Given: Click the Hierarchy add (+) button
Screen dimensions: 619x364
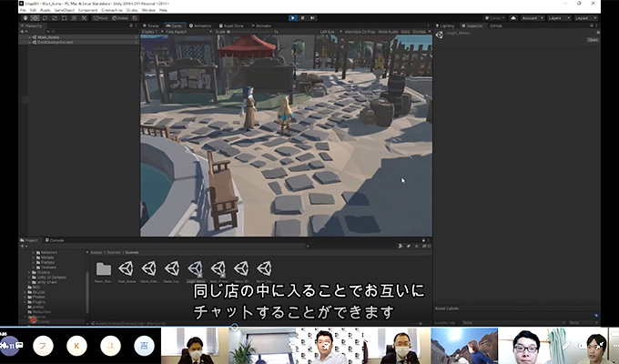Looking at the screenshot, I should point(24,32).
